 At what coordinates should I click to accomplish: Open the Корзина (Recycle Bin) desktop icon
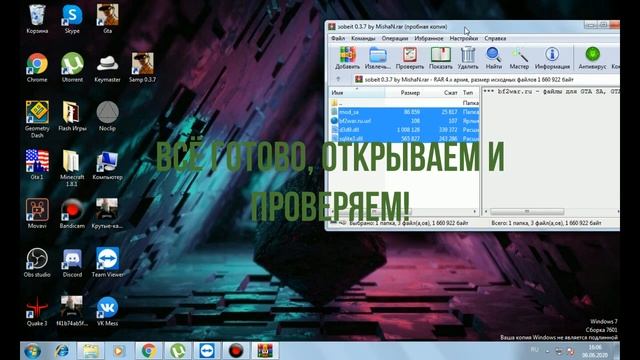click(x=37, y=19)
